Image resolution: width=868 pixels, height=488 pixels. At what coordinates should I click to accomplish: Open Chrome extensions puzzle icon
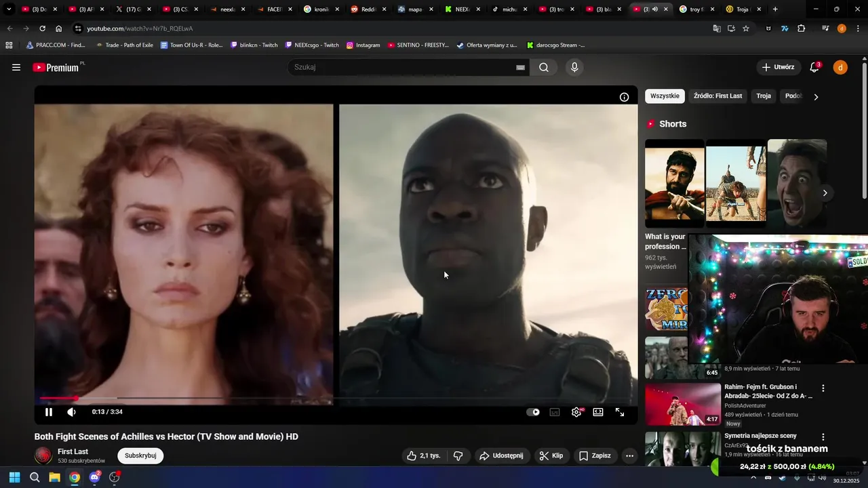[x=802, y=28]
